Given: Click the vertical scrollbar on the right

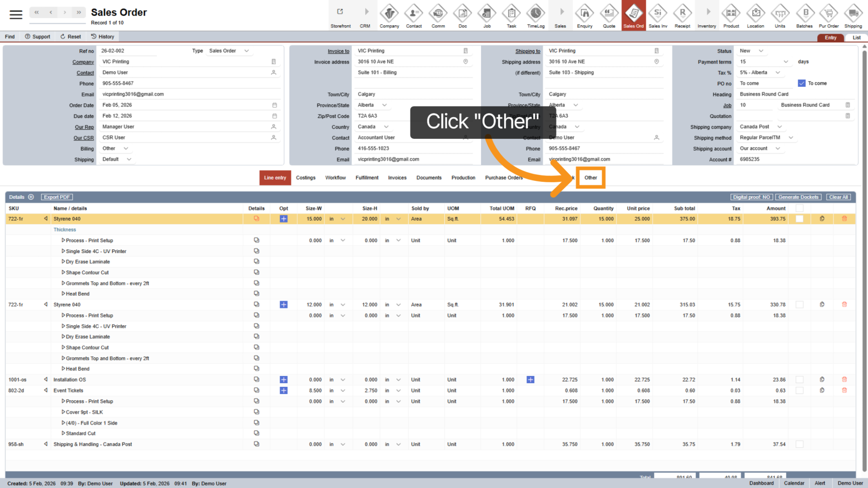Looking at the screenshot, I should click(864, 258).
